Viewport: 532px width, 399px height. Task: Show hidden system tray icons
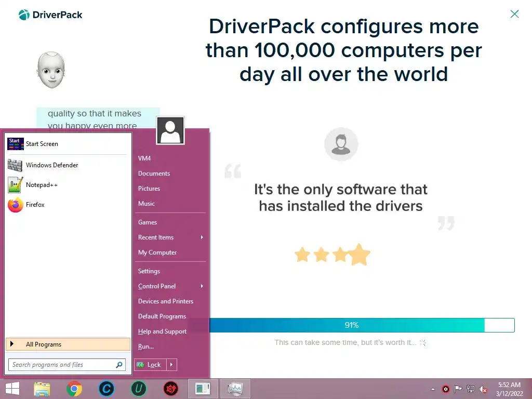[x=433, y=389]
